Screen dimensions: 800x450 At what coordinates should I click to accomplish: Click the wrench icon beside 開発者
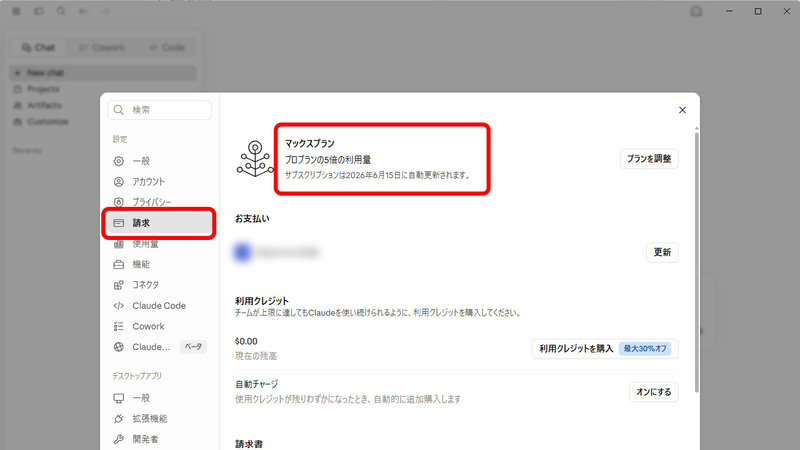pyautogui.click(x=119, y=439)
